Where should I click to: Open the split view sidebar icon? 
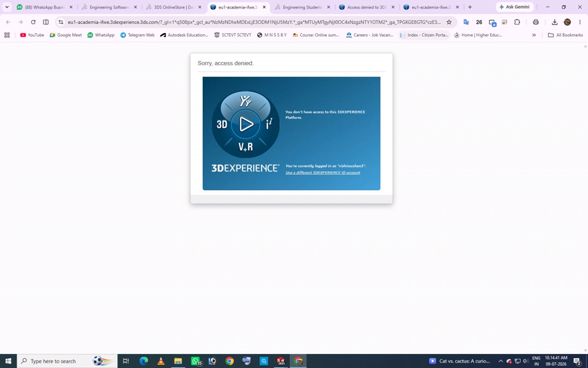(x=46, y=22)
